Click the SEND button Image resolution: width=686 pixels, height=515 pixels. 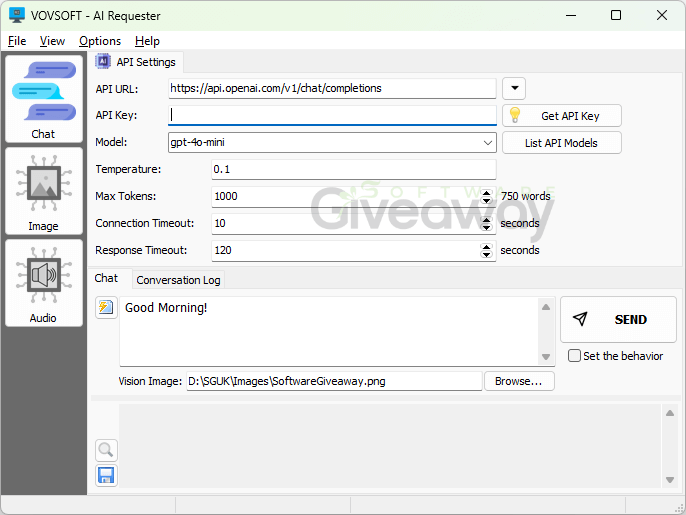(x=618, y=319)
